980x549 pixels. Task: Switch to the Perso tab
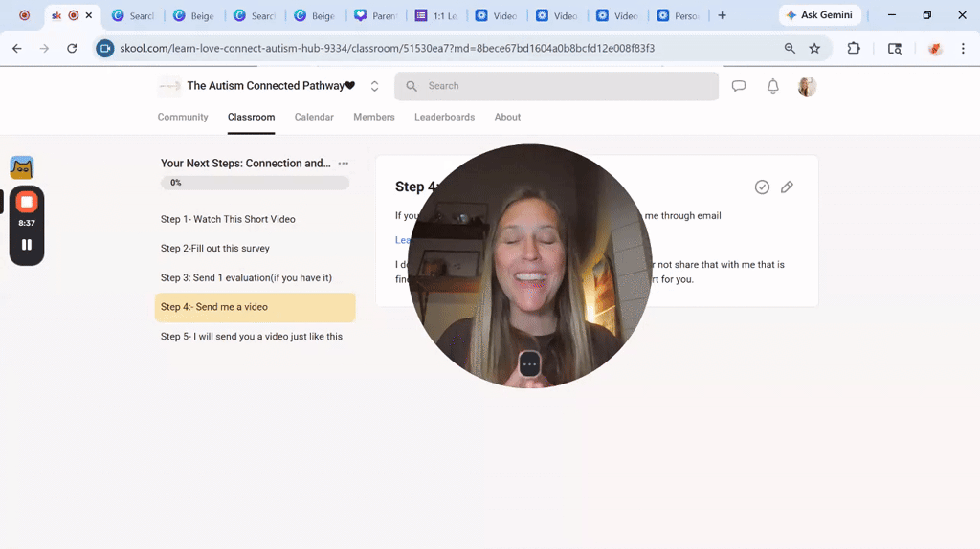tap(679, 15)
